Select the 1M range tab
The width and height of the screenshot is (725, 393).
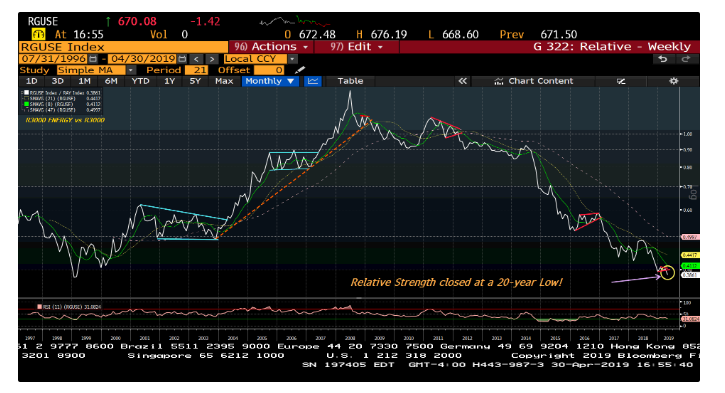point(84,81)
